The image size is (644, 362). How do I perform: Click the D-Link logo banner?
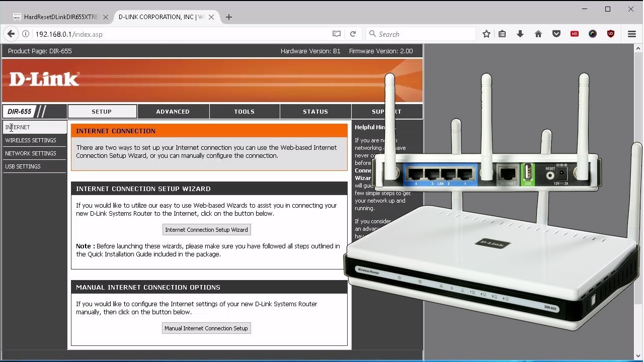212,80
